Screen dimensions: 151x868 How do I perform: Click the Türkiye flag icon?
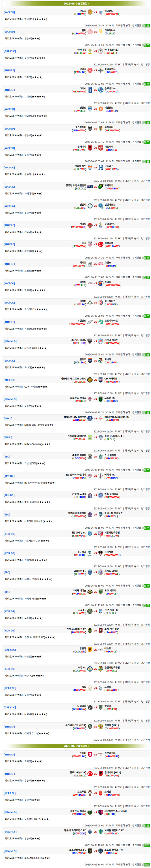100,245
